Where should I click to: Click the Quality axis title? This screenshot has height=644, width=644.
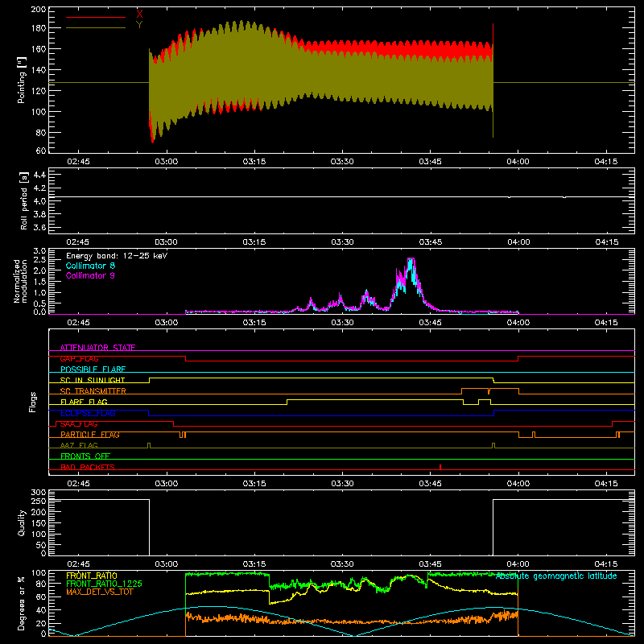[22, 522]
